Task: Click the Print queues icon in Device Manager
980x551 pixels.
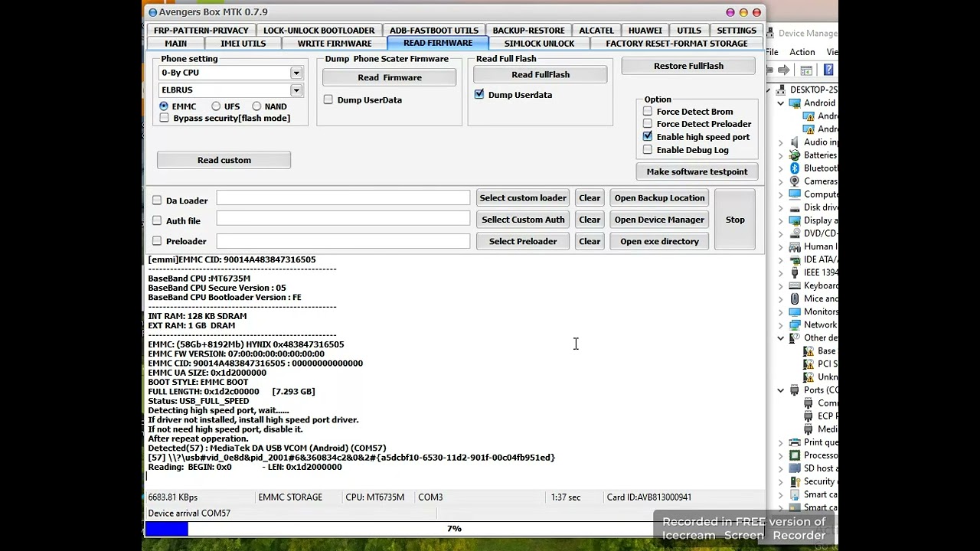Action: click(x=795, y=442)
